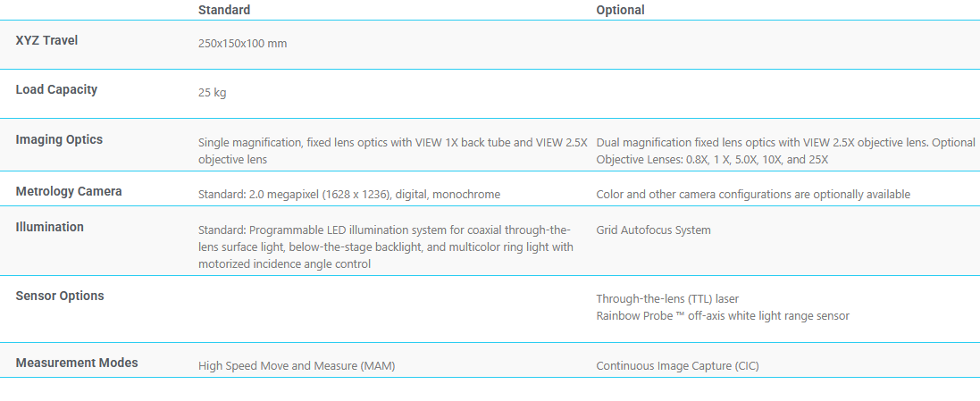Click the Metrology Camera row label
980x401 pixels.
[69, 191]
